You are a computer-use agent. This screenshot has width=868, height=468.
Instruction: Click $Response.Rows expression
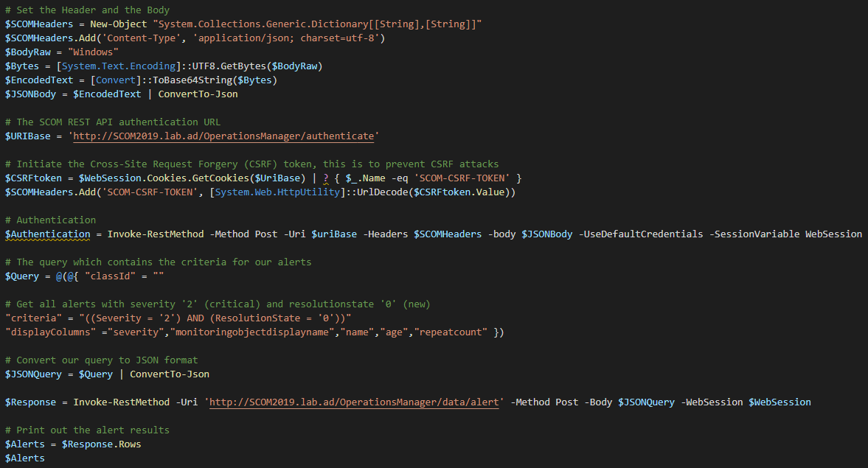coord(101,444)
